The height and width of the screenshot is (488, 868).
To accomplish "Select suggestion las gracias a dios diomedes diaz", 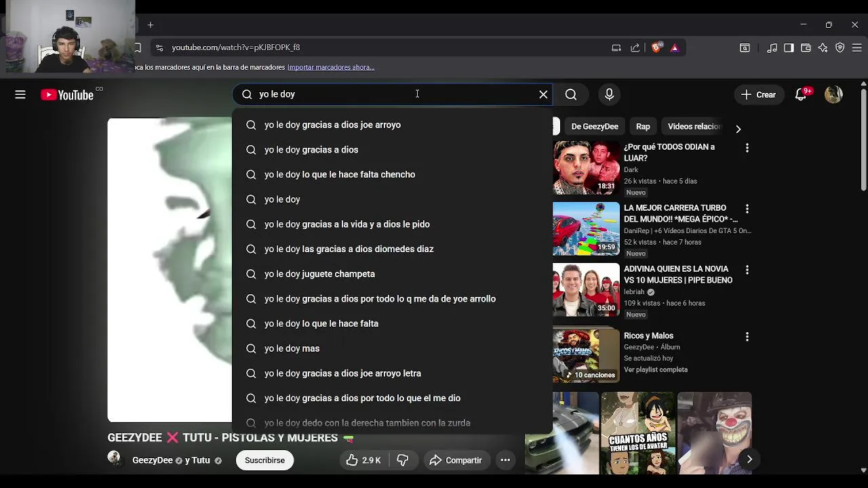I will tap(393, 249).
